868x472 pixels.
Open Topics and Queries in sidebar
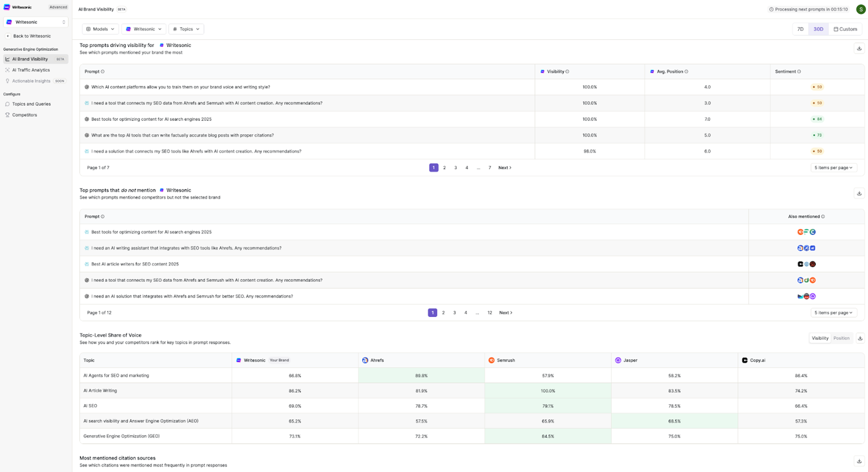click(31, 104)
